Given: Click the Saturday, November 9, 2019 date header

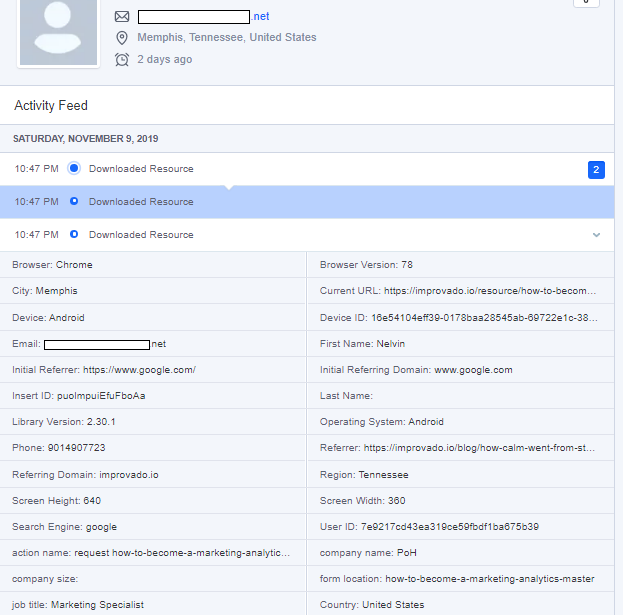Looking at the screenshot, I should [x=85, y=139].
